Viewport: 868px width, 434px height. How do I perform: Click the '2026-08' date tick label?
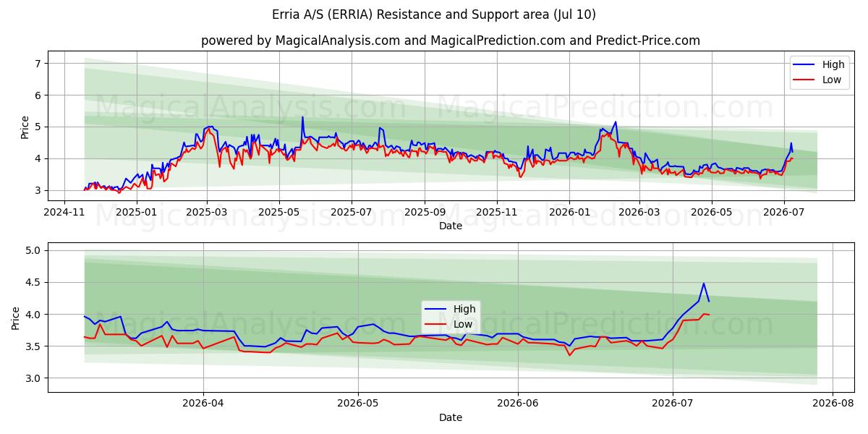pos(833,404)
